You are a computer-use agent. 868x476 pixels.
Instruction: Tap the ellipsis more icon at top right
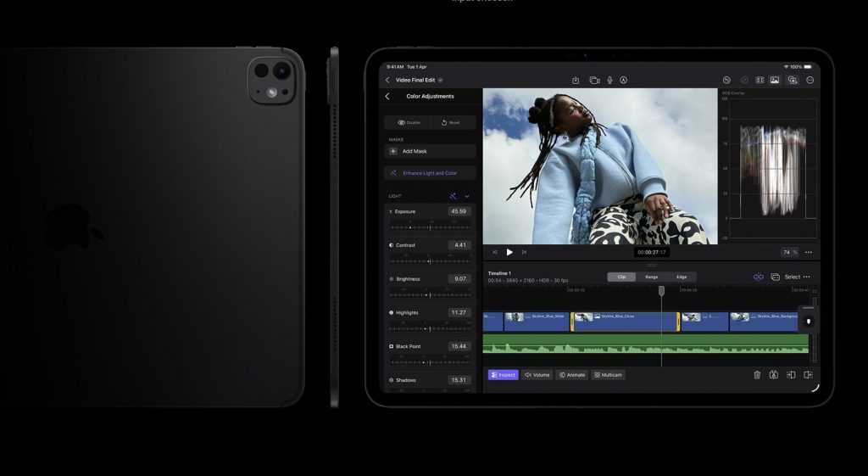(810, 80)
